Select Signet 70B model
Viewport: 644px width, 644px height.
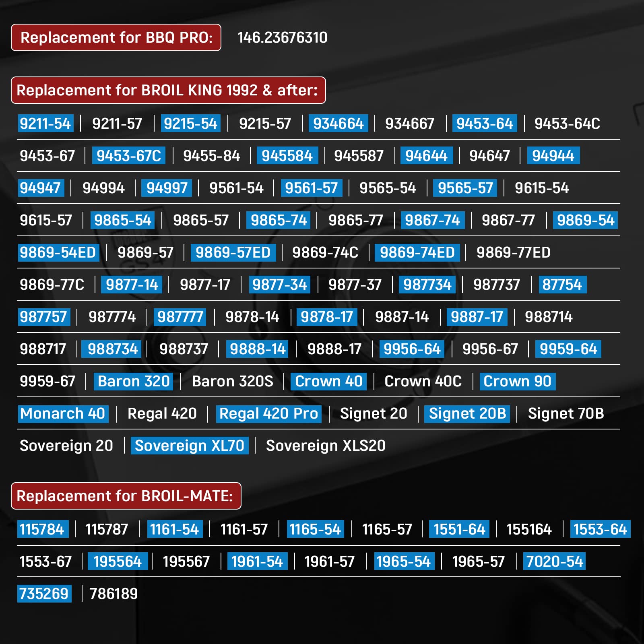[x=566, y=413]
